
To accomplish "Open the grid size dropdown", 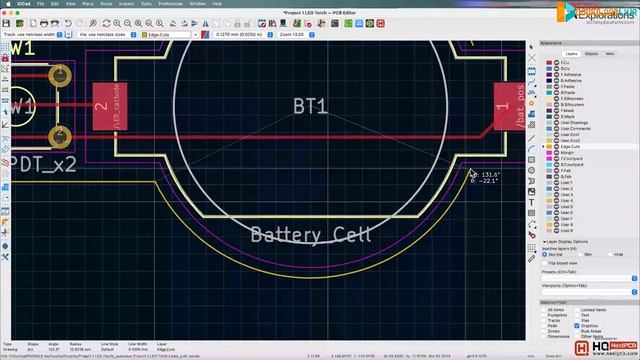I will point(270,35).
